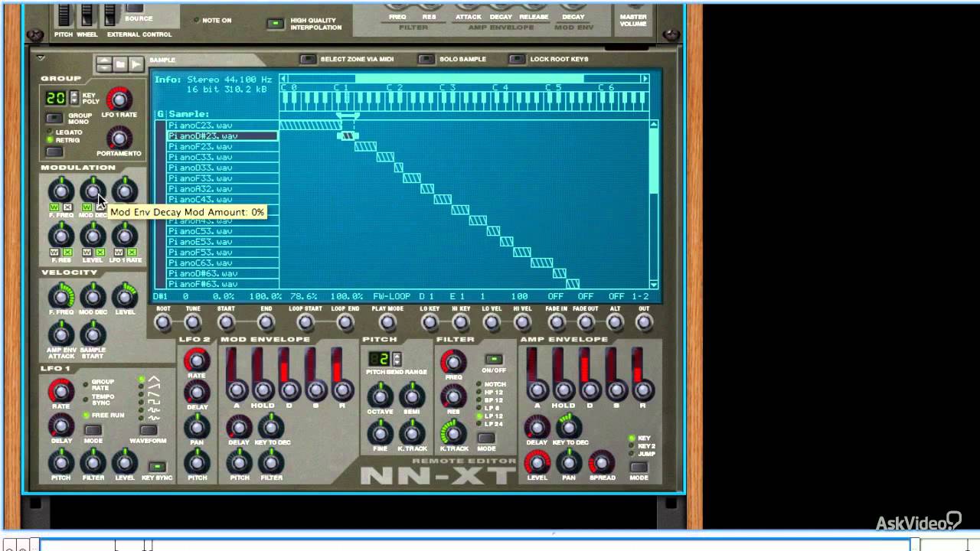Toggle the F.Freq modulation W box

54,207
